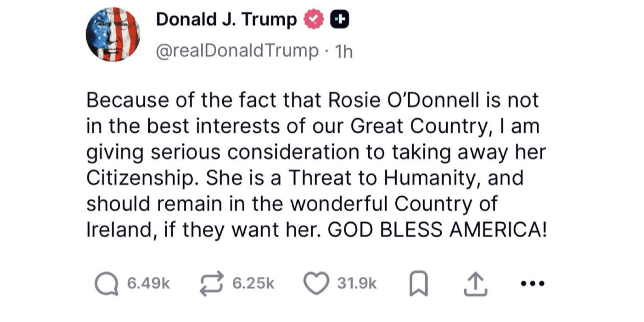644x322 pixels.
Task: Bookmark this post
Action: tap(418, 283)
